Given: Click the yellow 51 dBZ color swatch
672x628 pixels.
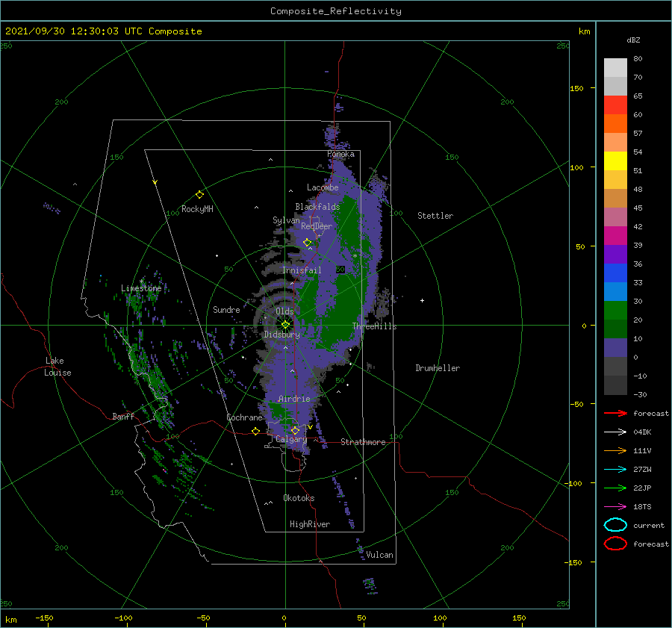Looking at the screenshot, I should (615, 161).
